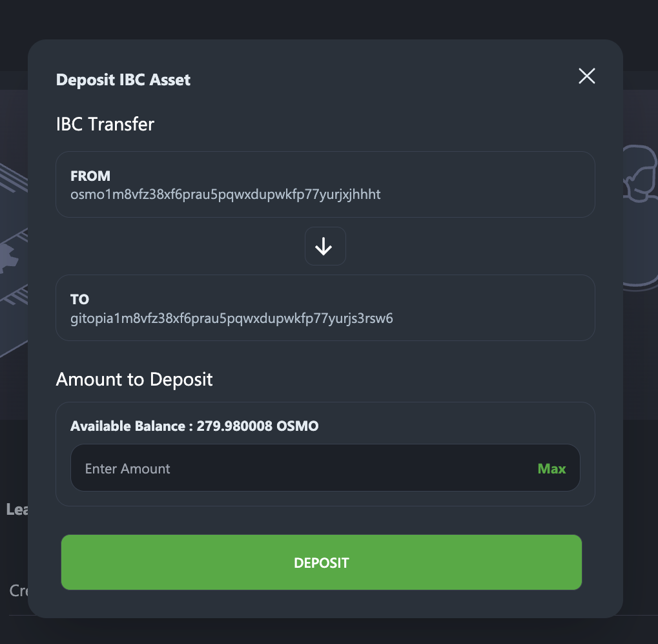This screenshot has width=658, height=644.
Task: Click the Deposit IBC Asset title
Action: click(x=123, y=79)
